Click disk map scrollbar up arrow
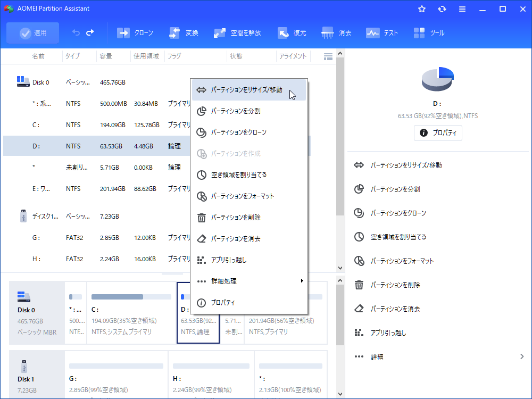This screenshot has height=399, width=532. [x=340, y=280]
